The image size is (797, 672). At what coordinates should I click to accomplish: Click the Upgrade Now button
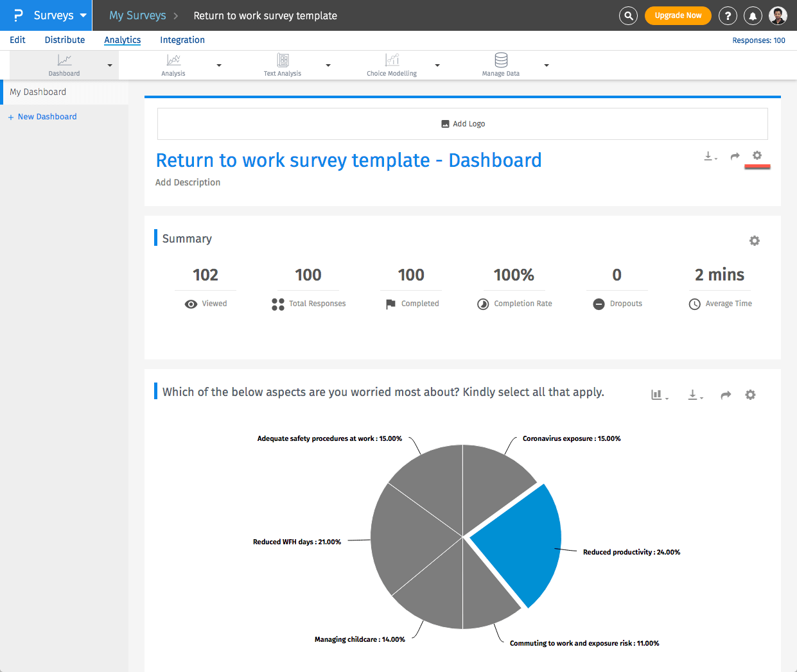pos(678,15)
